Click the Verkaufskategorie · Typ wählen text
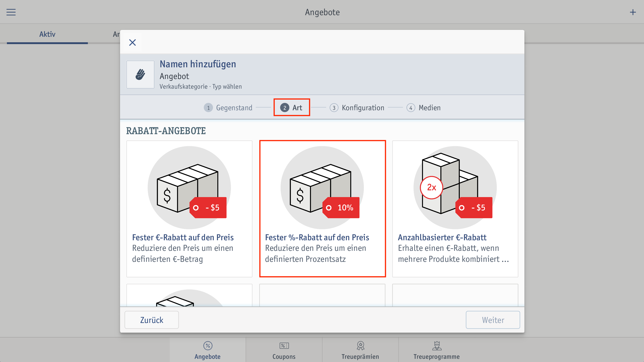 click(201, 86)
